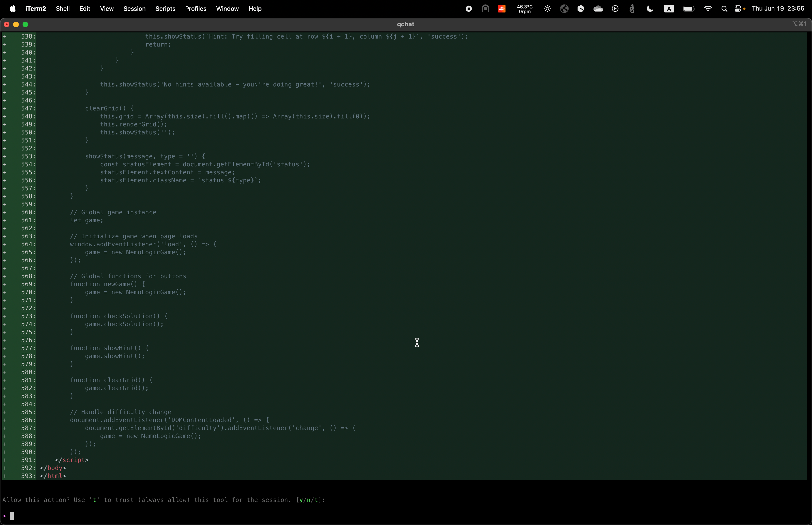Click the menu bar date and time
This screenshot has height=525, width=812.
point(778,8)
